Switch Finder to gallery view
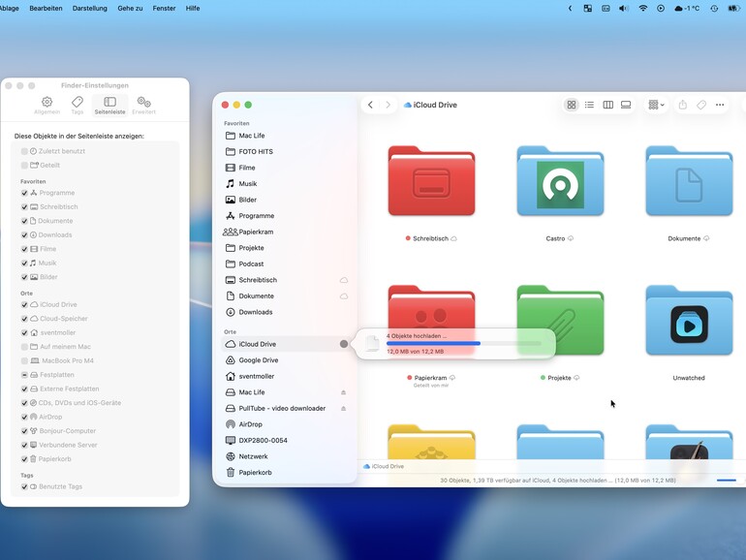The height and width of the screenshot is (560, 746). pyautogui.click(x=626, y=105)
